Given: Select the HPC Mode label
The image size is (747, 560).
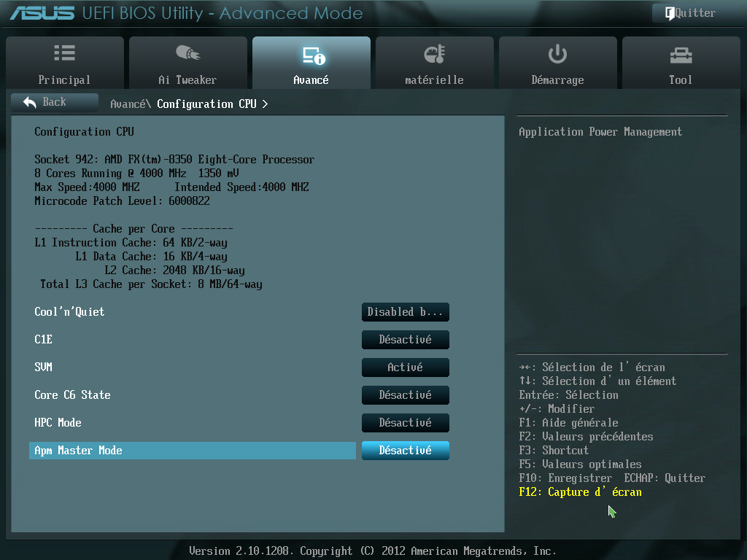Looking at the screenshot, I should [x=58, y=422].
